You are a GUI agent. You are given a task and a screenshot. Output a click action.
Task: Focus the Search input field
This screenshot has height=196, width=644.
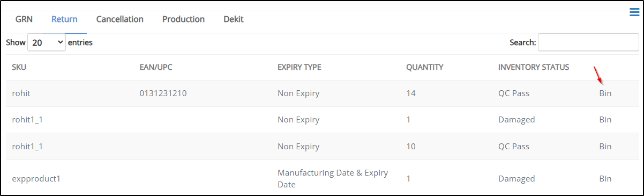coord(588,42)
